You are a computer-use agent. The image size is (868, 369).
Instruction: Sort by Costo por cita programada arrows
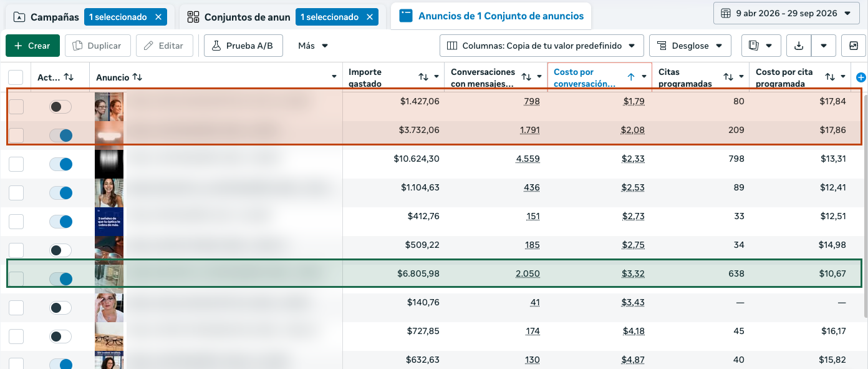click(x=830, y=77)
